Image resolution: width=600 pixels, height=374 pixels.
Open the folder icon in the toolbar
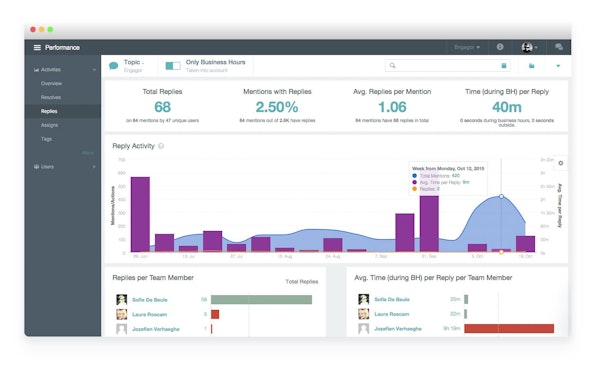(532, 66)
